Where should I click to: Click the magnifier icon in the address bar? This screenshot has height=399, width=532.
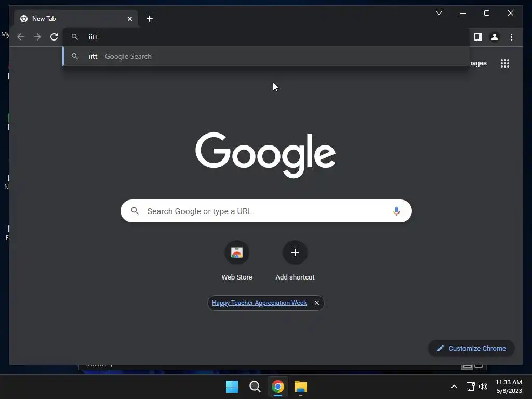click(x=75, y=37)
